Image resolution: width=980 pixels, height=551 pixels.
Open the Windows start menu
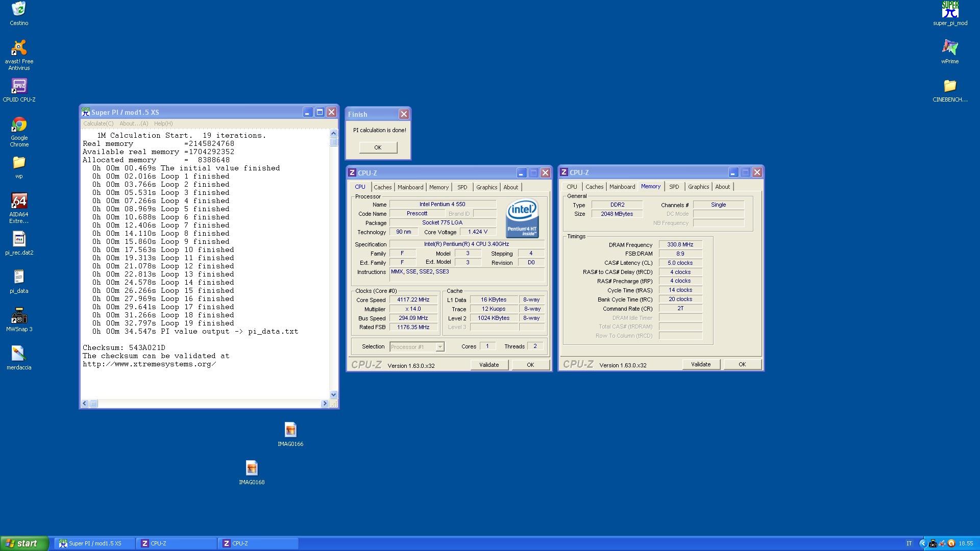(24, 543)
